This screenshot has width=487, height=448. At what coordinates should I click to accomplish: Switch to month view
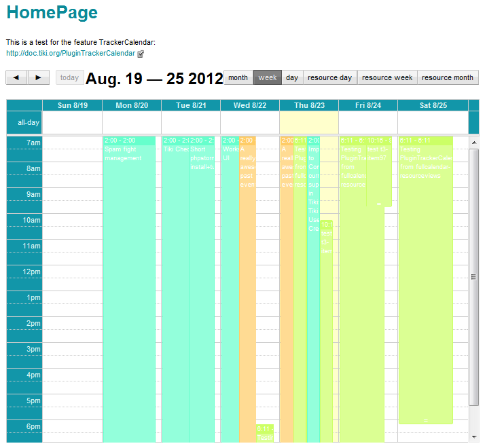click(x=238, y=77)
